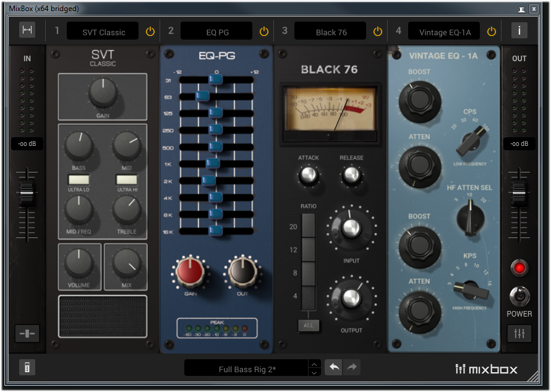Open slot 3 Black 76 selector
The height and width of the screenshot is (392, 551).
tap(330, 31)
